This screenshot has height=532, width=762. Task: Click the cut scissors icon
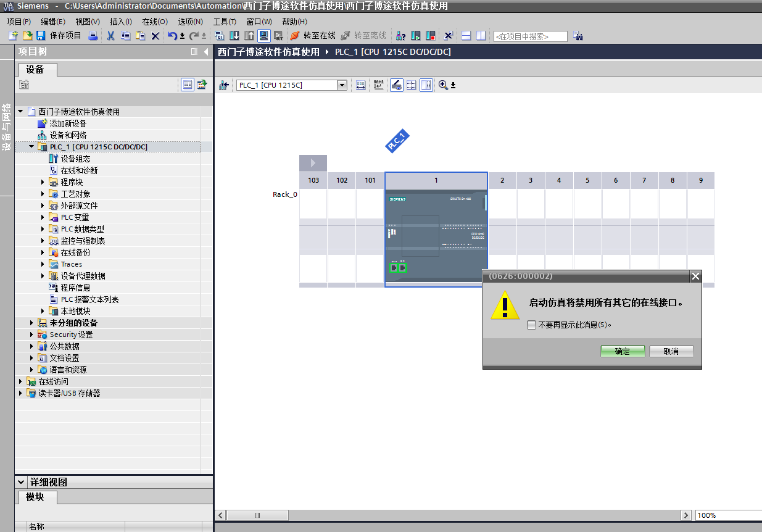[x=110, y=36]
